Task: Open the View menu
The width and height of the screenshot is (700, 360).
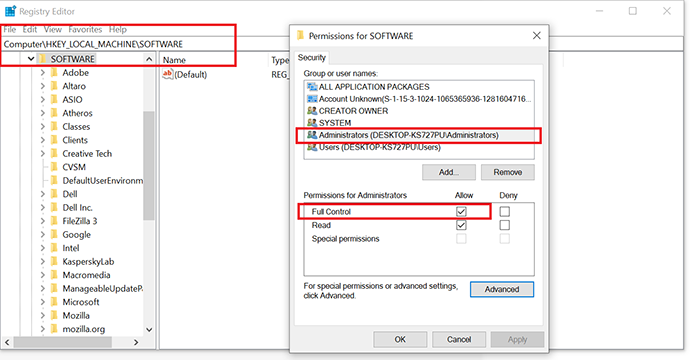Action: (x=53, y=29)
